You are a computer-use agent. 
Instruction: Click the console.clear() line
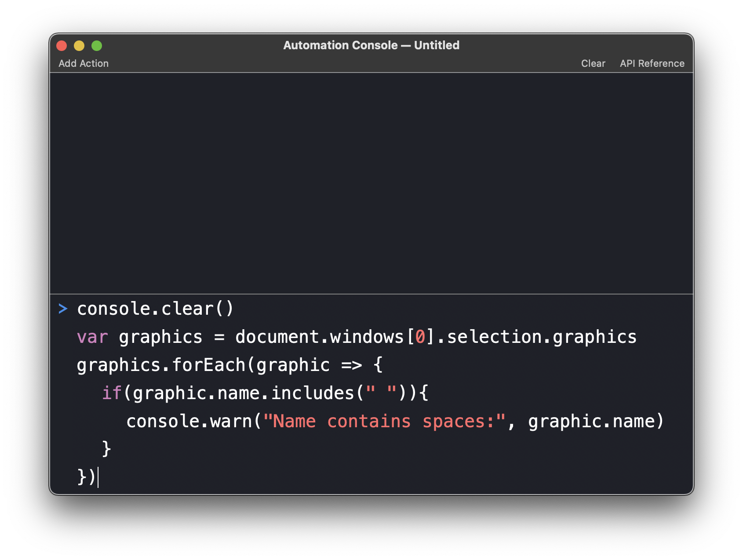(155, 309)
